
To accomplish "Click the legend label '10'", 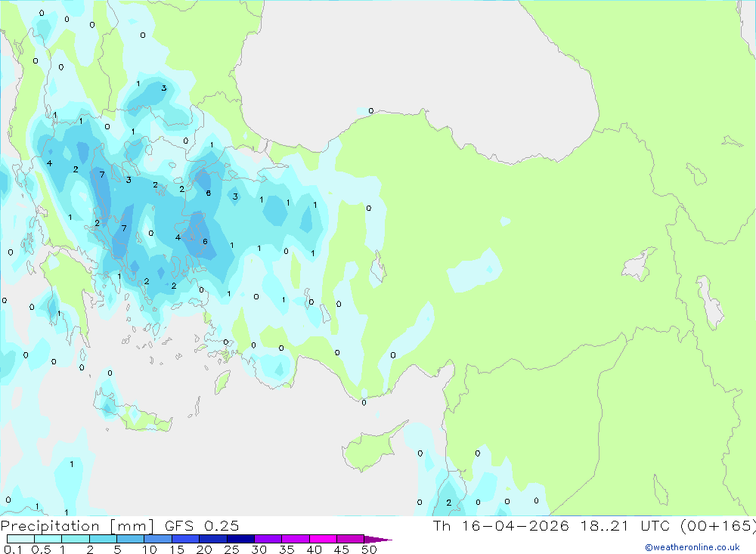I will tap(150, 549).
